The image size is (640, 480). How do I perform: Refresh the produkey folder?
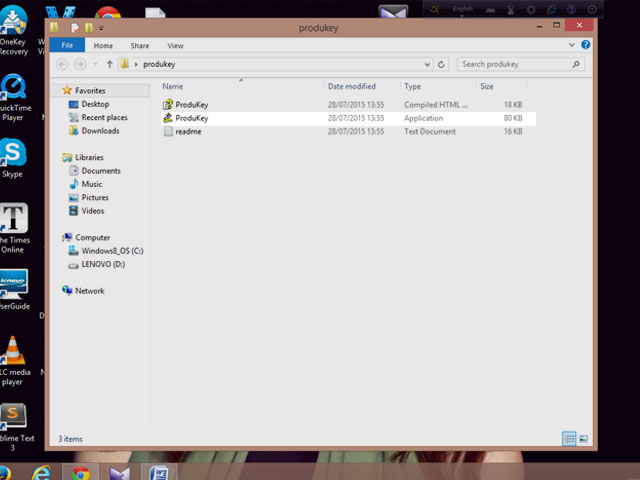point(441,64)
